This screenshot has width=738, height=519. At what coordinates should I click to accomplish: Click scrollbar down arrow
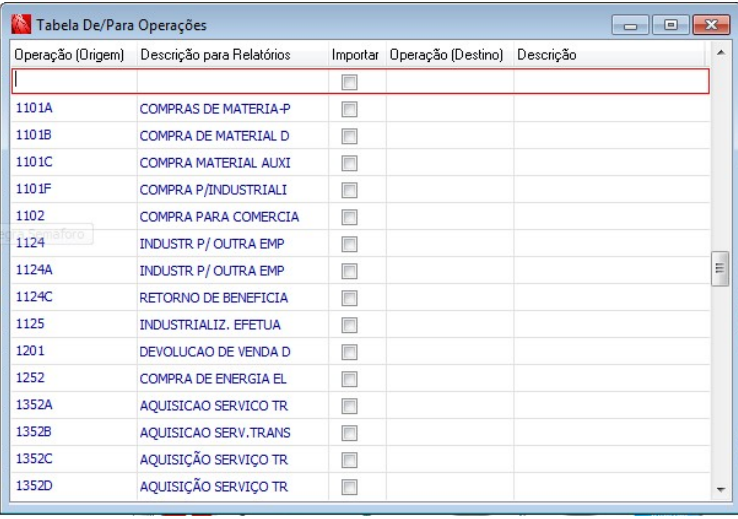point(721,490)
